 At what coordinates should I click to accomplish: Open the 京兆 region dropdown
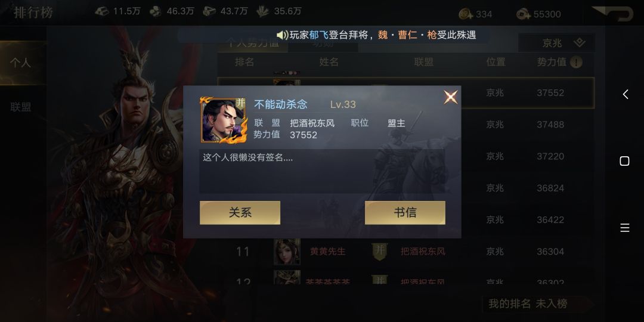556,43
